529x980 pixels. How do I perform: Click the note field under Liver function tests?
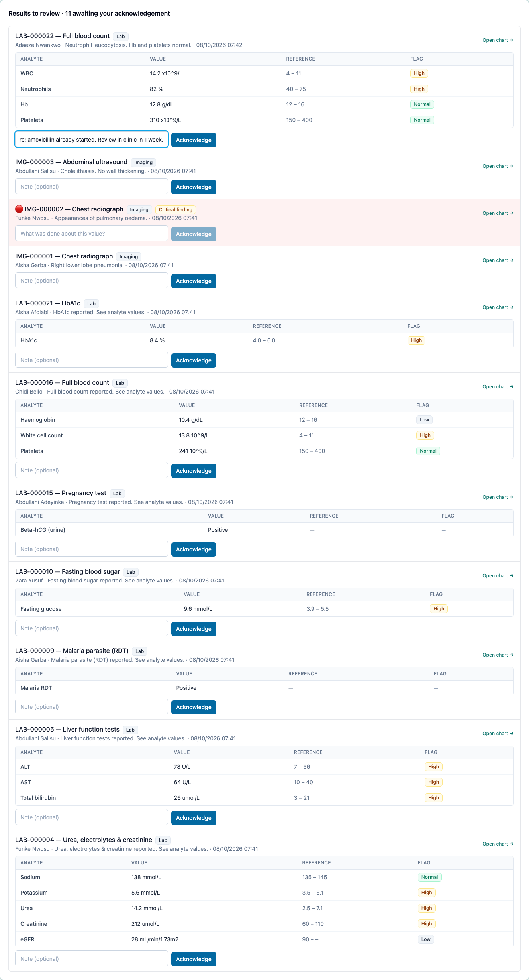tap(92, 817)
